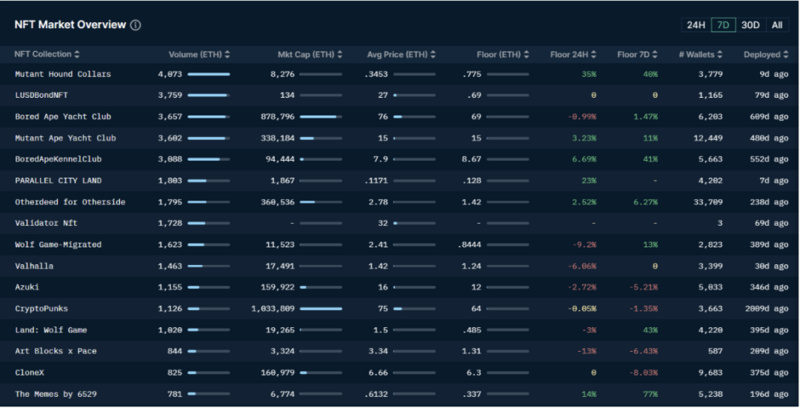Viewport: 800px width, 408px height.
Task: Select the CloneX row name
Action: (x=30, y=373)
